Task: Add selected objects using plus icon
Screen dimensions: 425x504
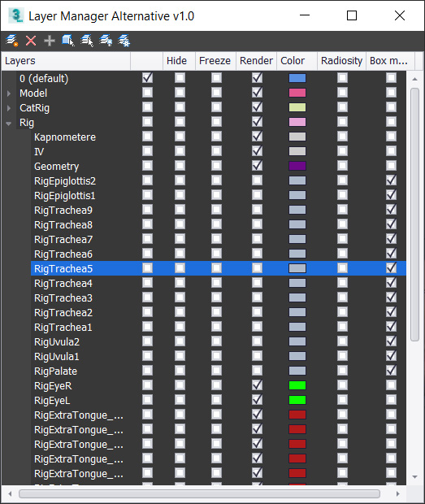Action: (x=50, y=41)
